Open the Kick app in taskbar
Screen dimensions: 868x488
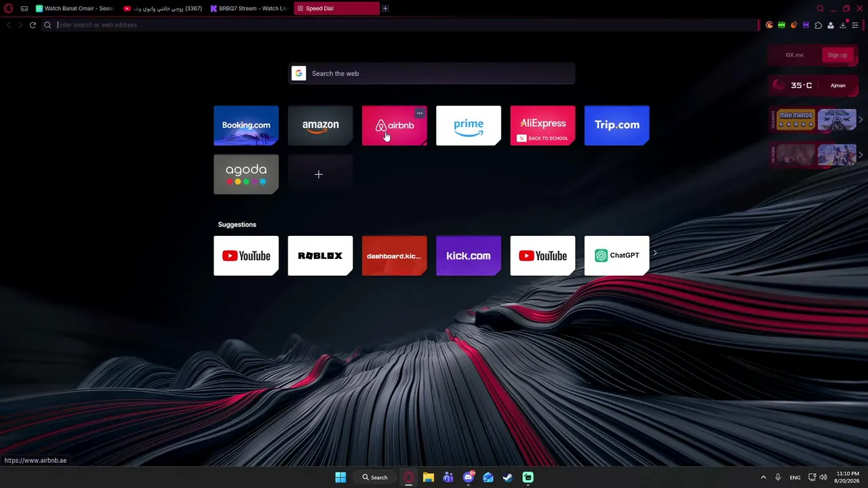[528, 477]
